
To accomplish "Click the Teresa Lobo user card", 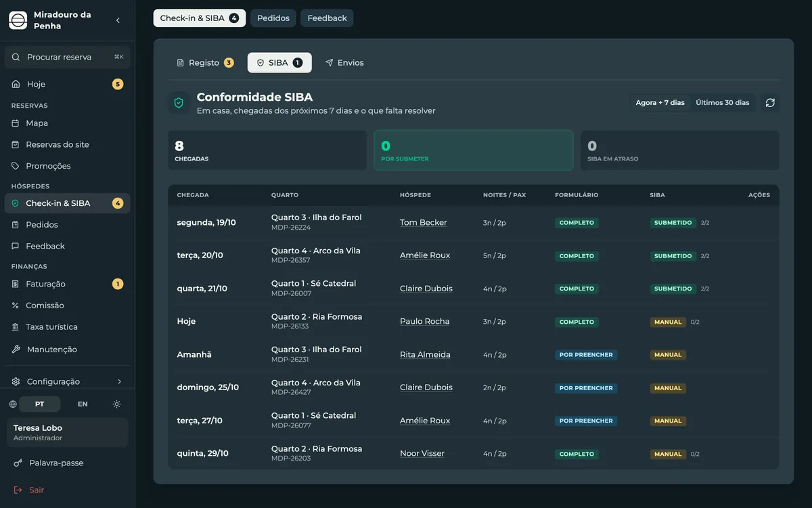I will 67,432.
